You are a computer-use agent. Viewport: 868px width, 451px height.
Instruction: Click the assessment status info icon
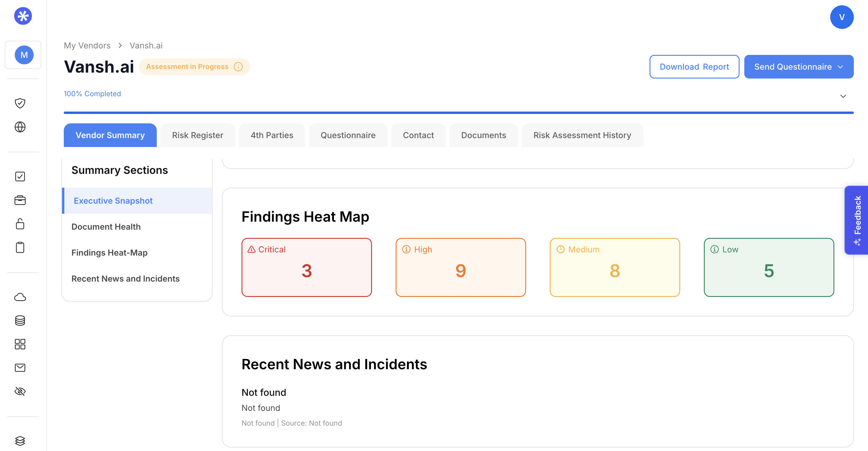point(238,67)
